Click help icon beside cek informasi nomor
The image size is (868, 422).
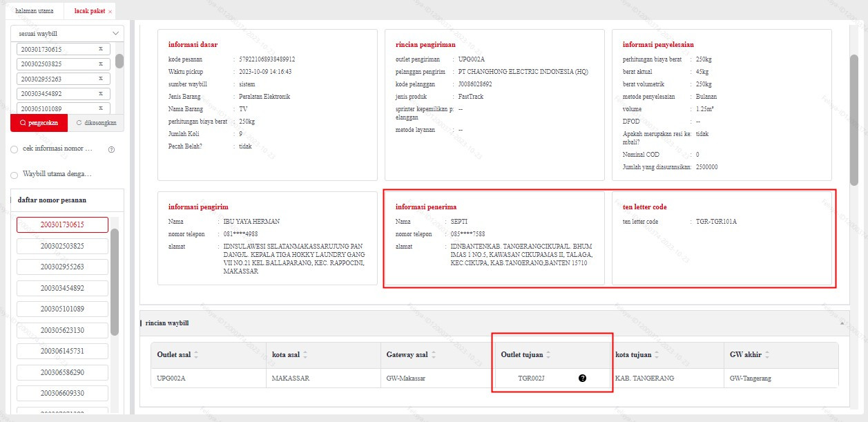click(x=111, y=149)
